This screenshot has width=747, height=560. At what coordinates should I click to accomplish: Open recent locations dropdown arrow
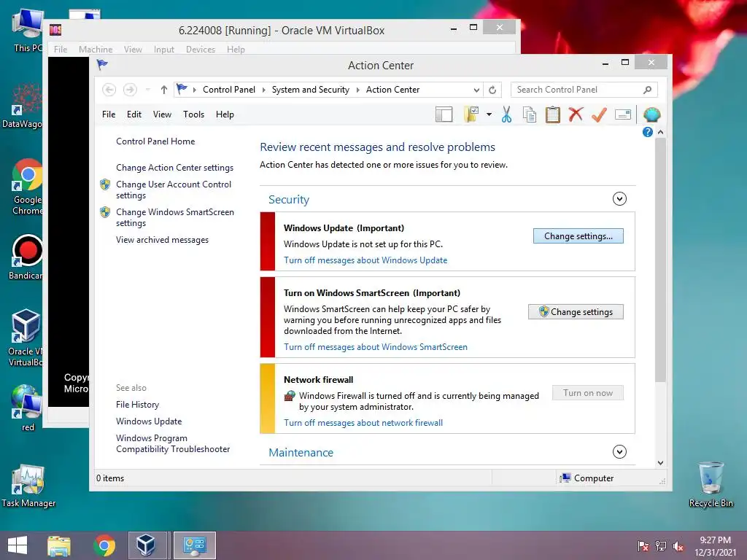[x=147, y=90]
